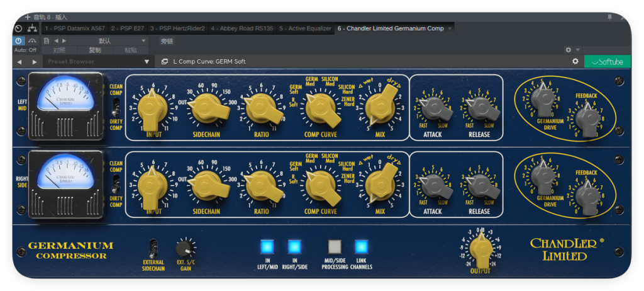Toggle the IN LEFT/MID button
Screen dimensions: 644x291
[267, 246]
